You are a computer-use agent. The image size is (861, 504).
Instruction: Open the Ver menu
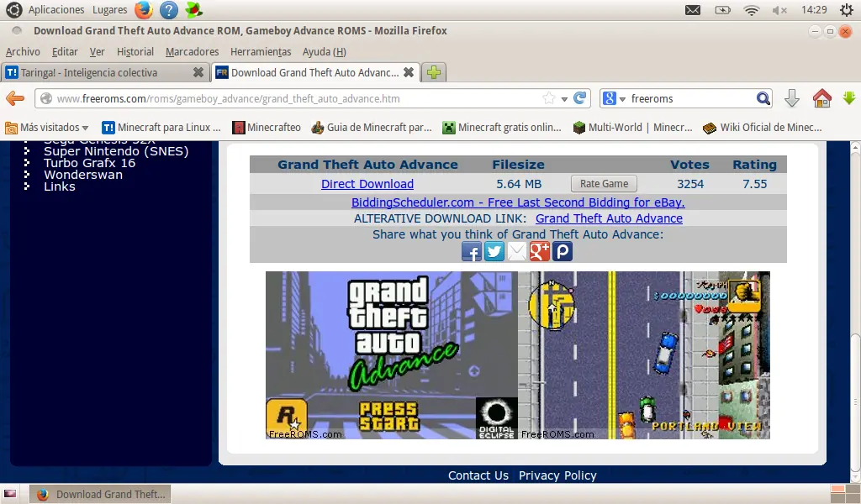[x=98, y=51]
